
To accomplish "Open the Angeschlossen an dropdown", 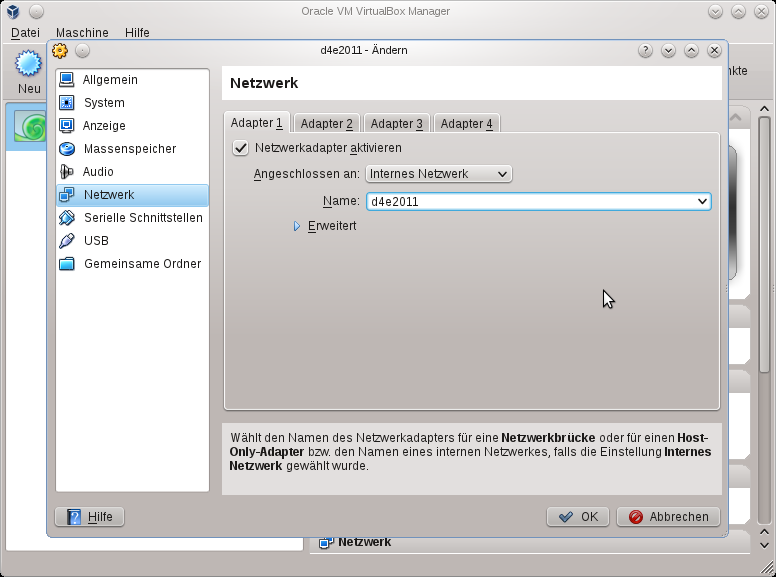I will (438, 174).
